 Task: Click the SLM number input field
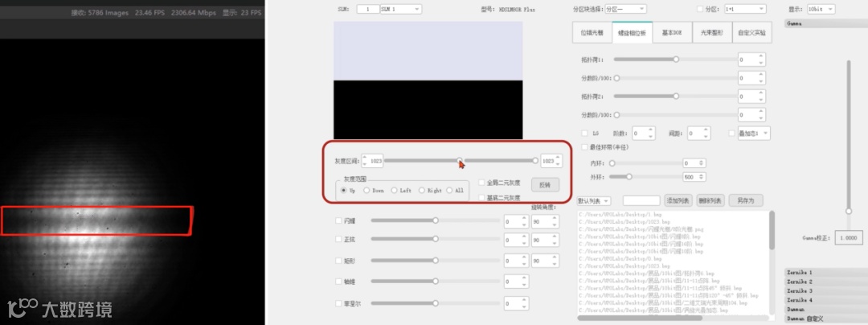[x=368, y=10]
